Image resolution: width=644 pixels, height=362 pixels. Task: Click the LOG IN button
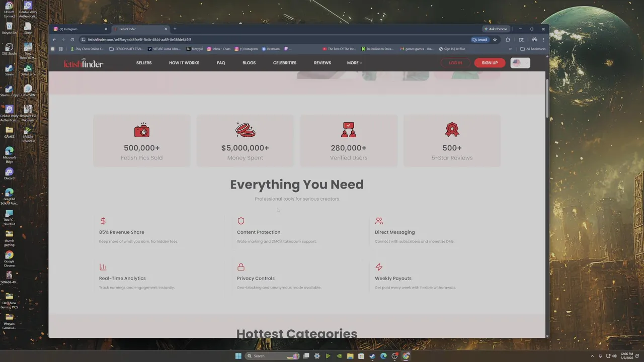click(455, 63)
